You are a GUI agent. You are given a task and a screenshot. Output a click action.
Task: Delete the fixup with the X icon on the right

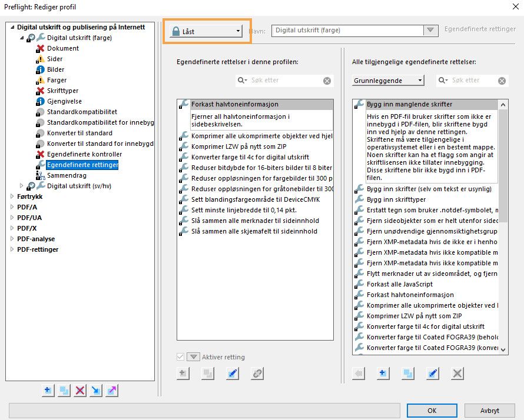tap(456, 373)
